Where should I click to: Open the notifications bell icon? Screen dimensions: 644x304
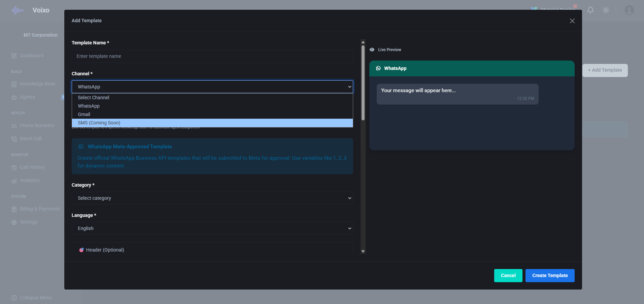590,10
